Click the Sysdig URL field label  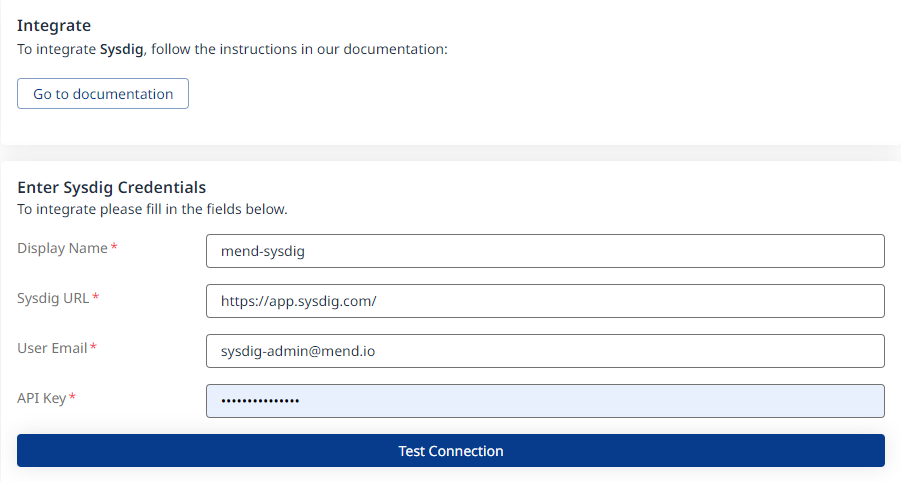53,298
